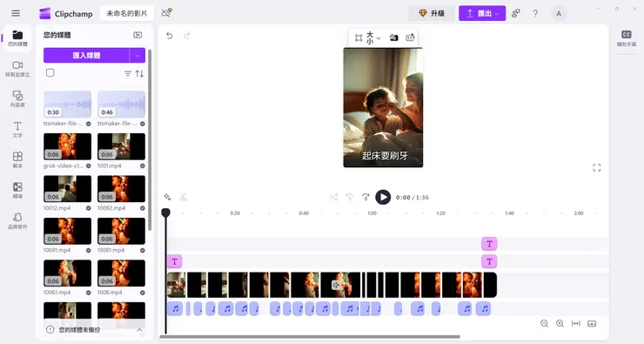Click the crop icon above preview
The height and width of the screenshot is (344, 644).
tap(359, 37)
